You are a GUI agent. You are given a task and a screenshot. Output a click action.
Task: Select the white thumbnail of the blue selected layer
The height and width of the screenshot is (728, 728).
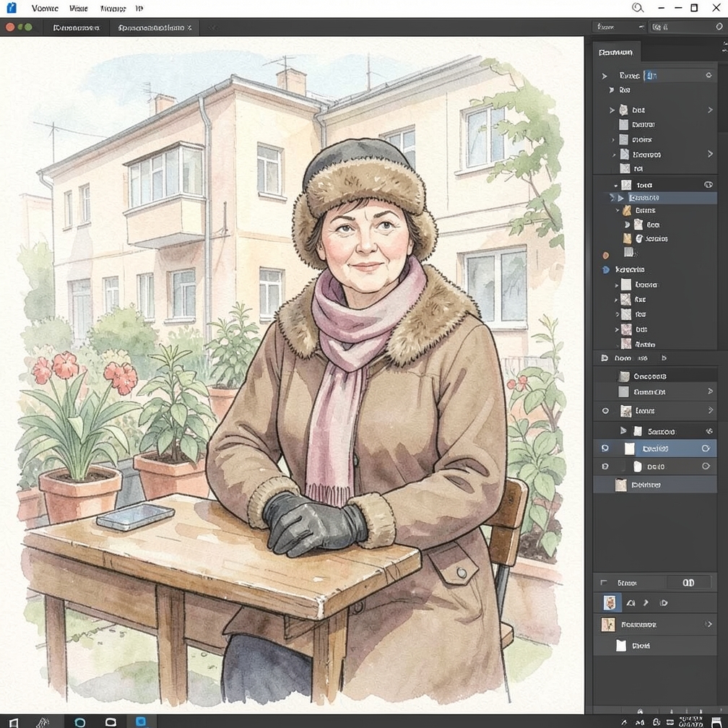pos(629,448)
